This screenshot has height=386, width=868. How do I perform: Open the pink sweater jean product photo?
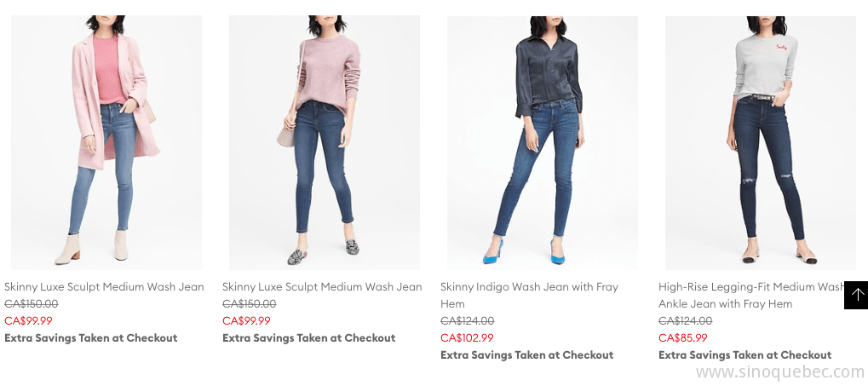click(325, 143)
